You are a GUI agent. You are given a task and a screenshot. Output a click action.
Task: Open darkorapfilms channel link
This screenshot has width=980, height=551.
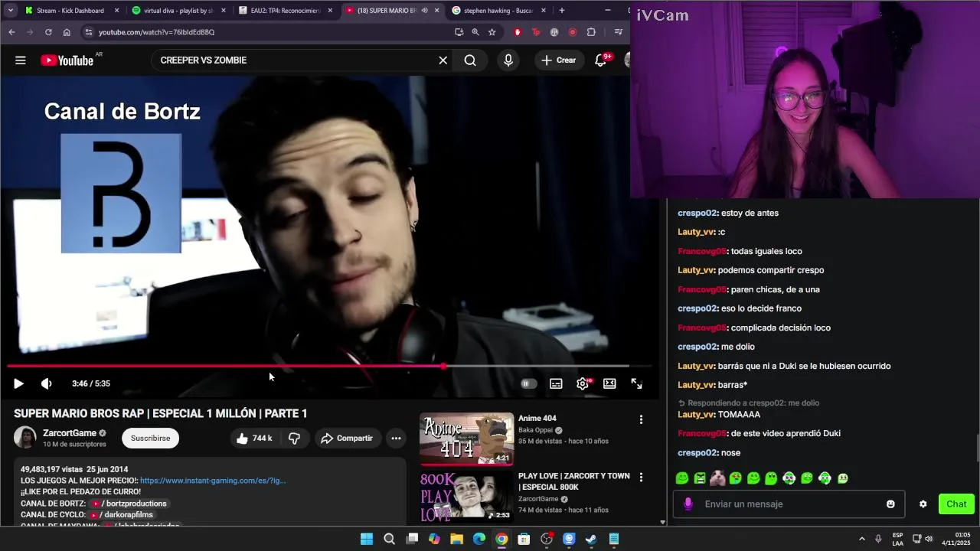click(121, 515)
